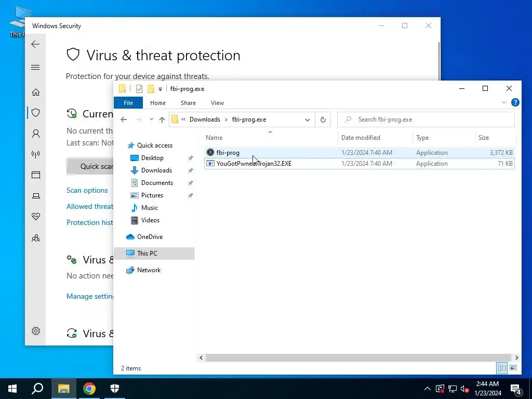This screenshot has width=532, height=399.
Task: Click Search fbi-prog.exe field
Action: click(x=426, y=119)
